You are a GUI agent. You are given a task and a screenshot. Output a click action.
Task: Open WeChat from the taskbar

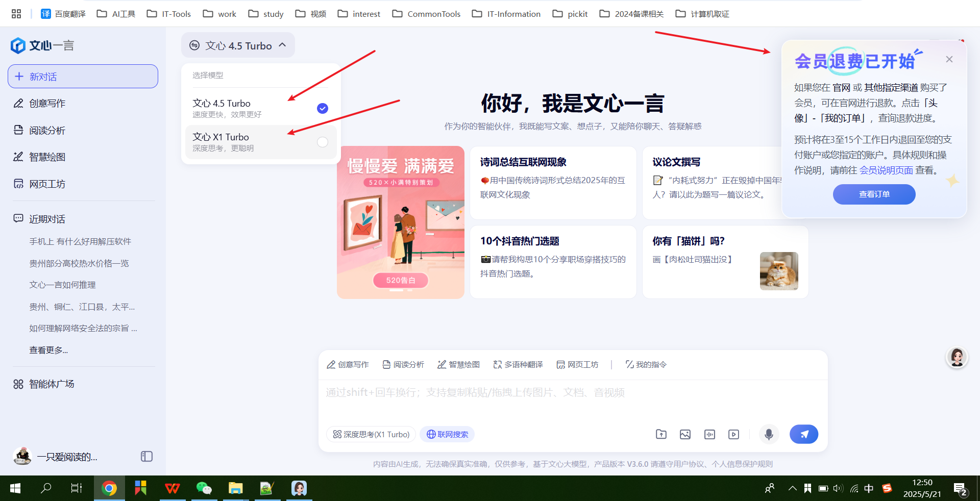[204, 488]
